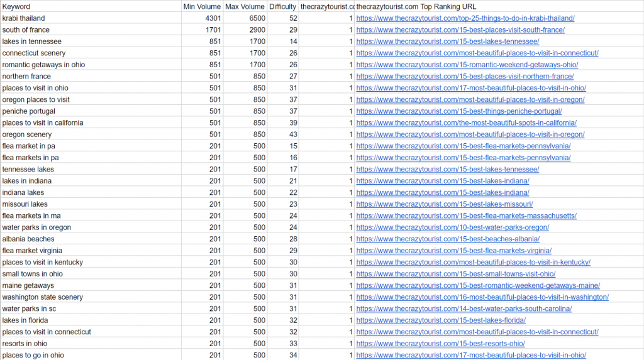The width and height of the screenshot is (644, 360).
Task: Select the 'Difficulty' header cell
Action: click(282, 6)
